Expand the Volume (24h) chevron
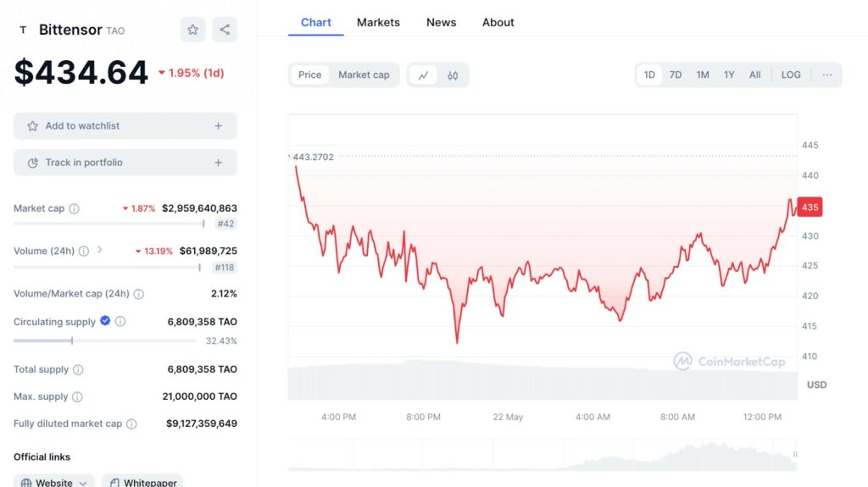868x487 pixels. (x=100, y=251)
